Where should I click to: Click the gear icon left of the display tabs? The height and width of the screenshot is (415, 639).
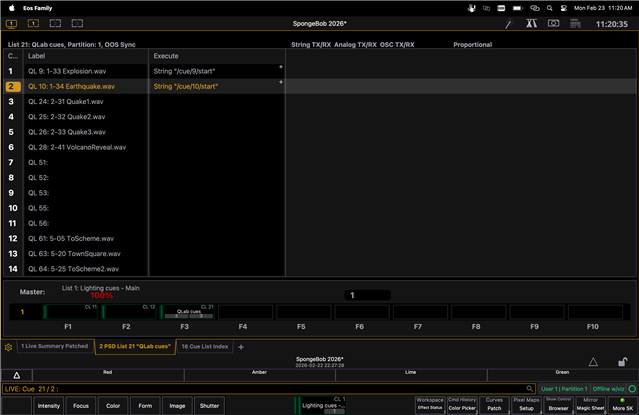coord(8,347)
